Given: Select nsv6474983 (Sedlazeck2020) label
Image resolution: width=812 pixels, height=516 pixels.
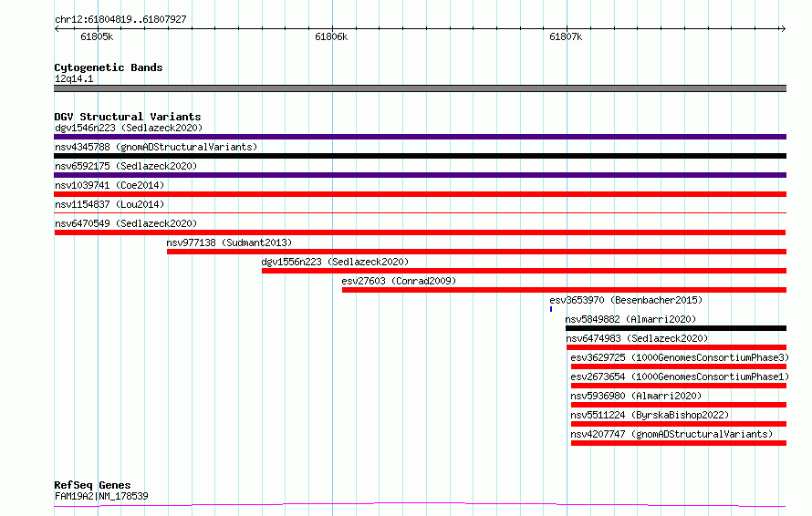Looking at the screenshot, I should (x=637, y=338).
